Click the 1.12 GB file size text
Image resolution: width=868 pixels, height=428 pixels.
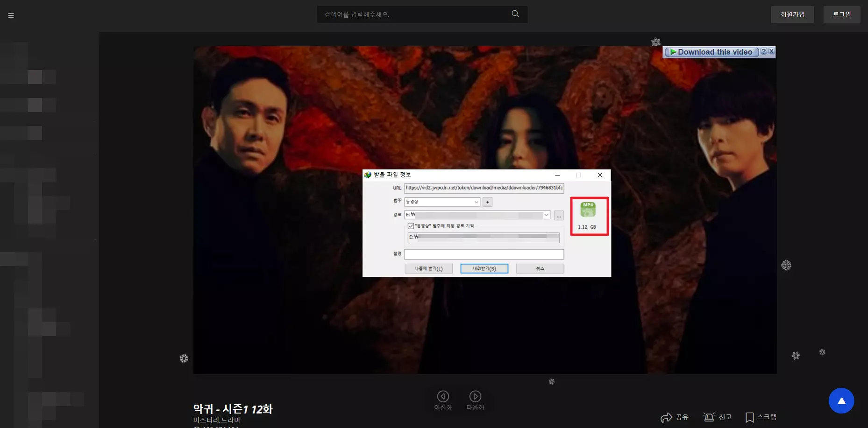(x=587, y=227)
